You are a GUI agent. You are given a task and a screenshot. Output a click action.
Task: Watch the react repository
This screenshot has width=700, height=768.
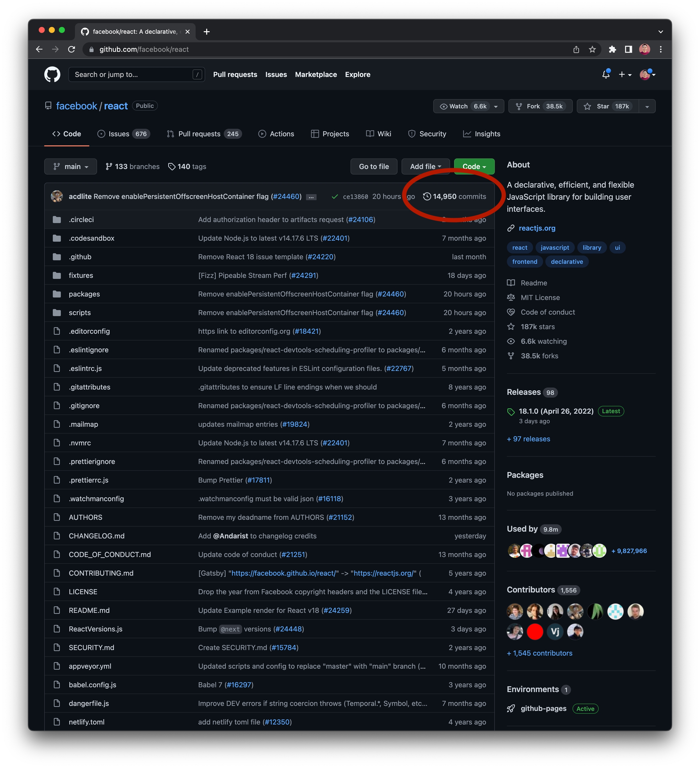point(468,106)
